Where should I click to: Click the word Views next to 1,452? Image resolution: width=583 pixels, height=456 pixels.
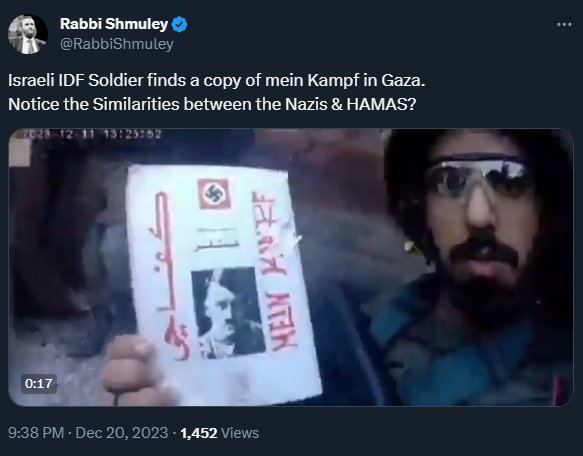pos(240,433)
